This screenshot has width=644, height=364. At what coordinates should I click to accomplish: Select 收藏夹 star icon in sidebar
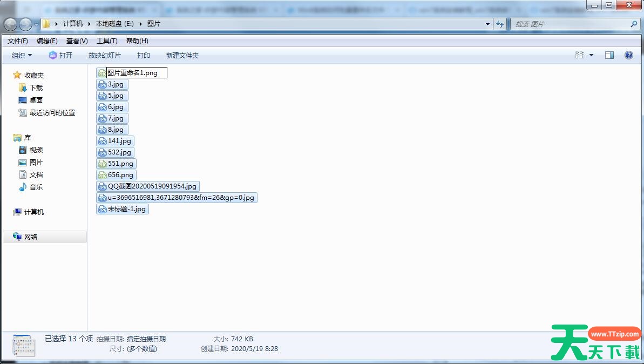point(17,75)
